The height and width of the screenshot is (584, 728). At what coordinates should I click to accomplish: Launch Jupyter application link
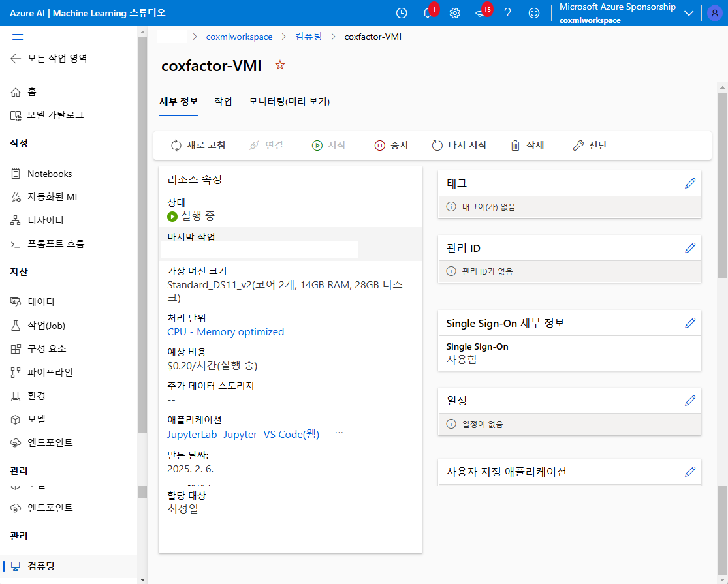click(x=240, y=435)
